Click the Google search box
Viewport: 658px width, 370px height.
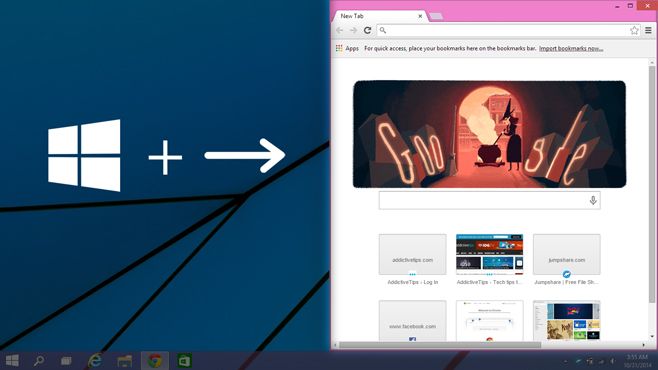pyautogui.click(x=489, y=200)
